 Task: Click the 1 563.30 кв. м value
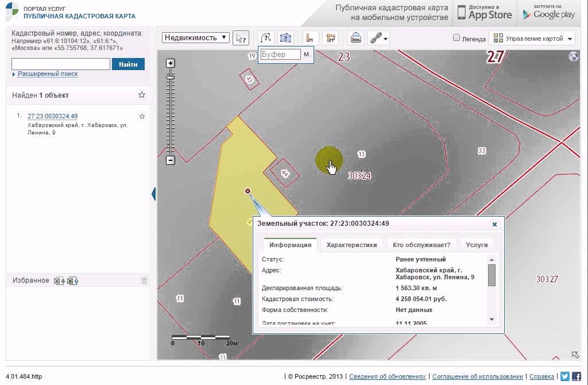(x=416, y=288)
